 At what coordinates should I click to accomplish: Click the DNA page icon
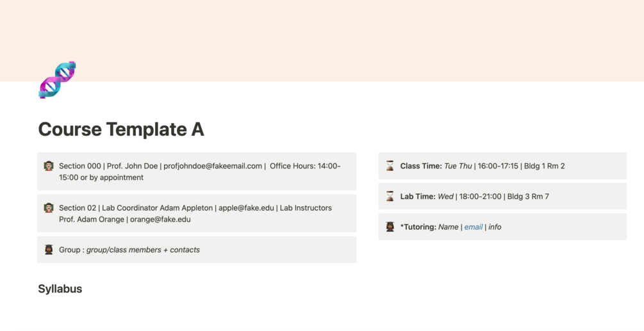(x=57, y=80)
